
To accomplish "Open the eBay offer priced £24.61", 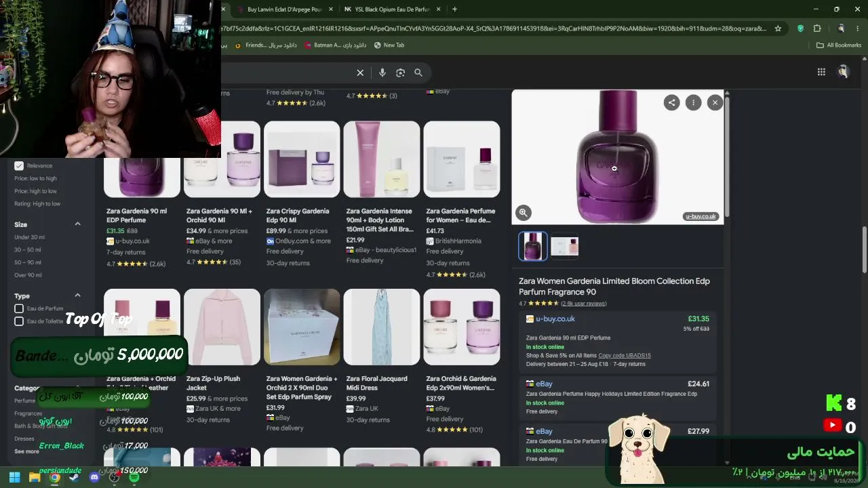I will (617, 398).
